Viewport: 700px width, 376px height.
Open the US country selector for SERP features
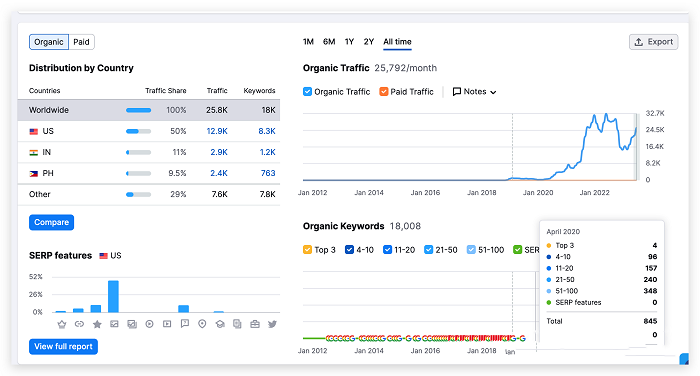110,255
